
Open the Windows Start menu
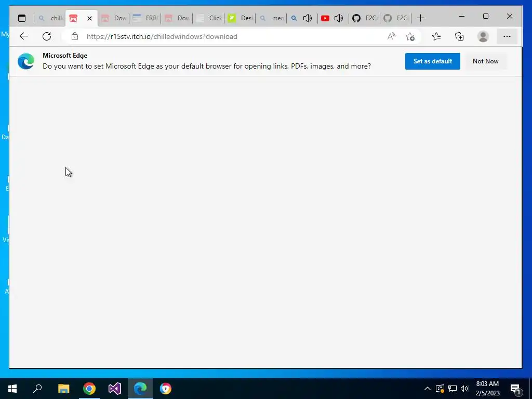[x=12, y=389]
